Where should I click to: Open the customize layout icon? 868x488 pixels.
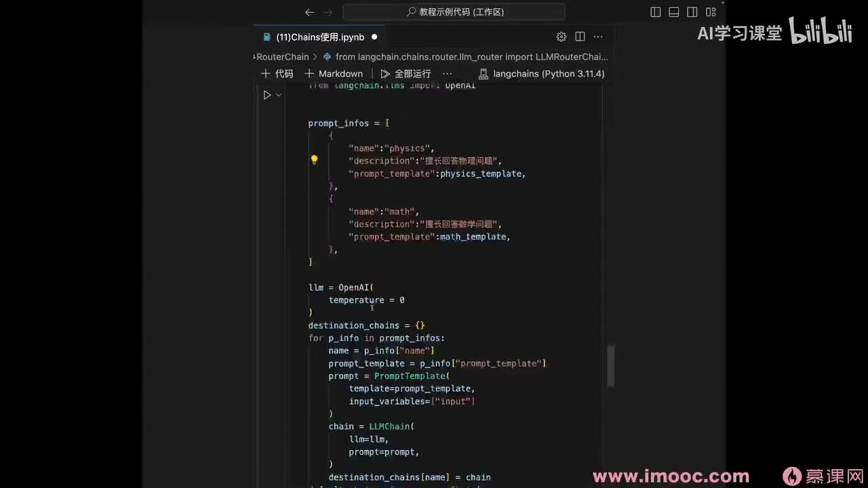711,12
